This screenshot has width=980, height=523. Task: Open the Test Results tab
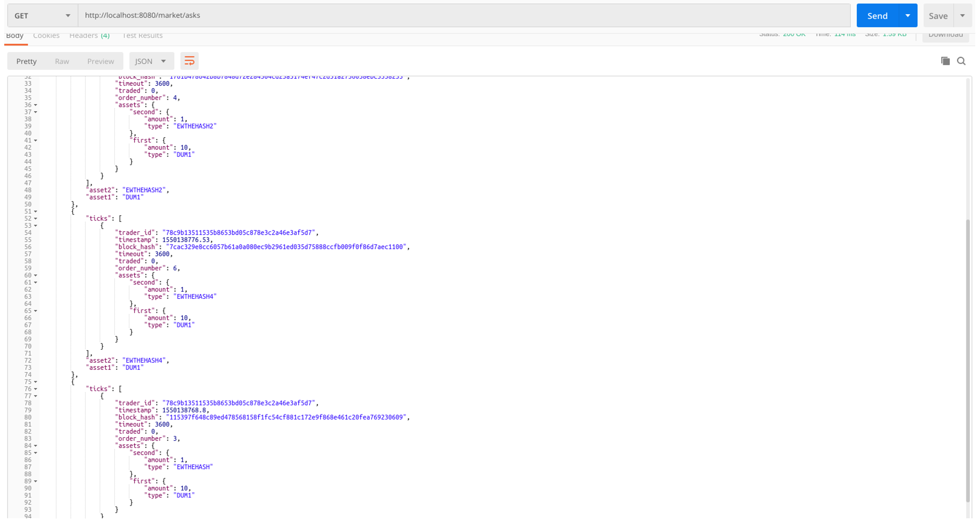pyautogui.click(x=142, y=36)
